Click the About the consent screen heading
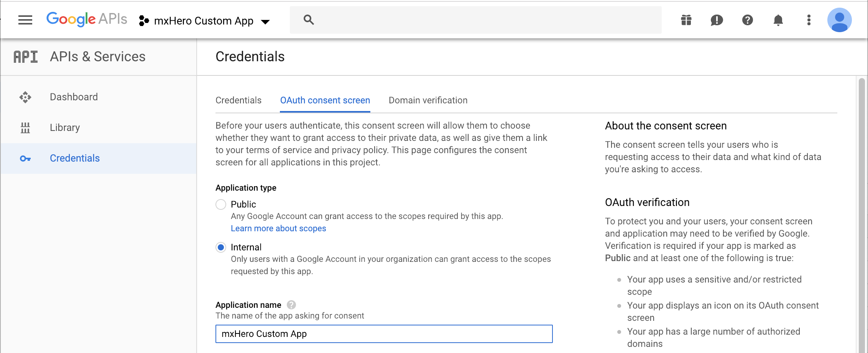Image resolution: width=868 pixels, height=353 pixels. coord(666,126)
